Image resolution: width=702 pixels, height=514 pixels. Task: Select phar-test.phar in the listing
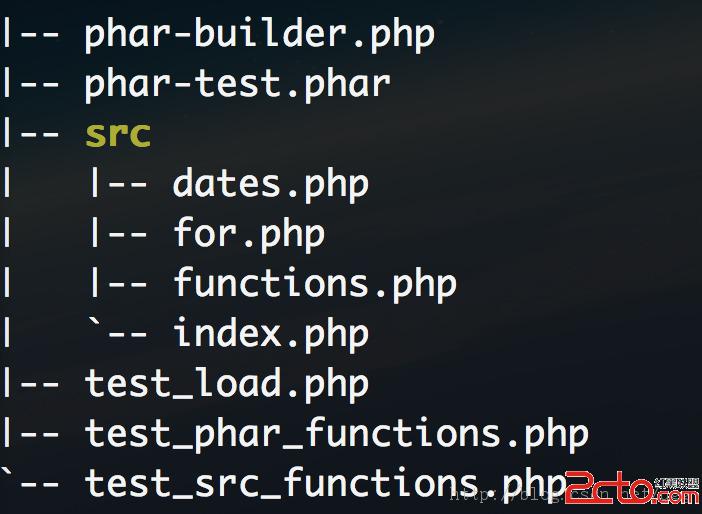tap(237, 85)
